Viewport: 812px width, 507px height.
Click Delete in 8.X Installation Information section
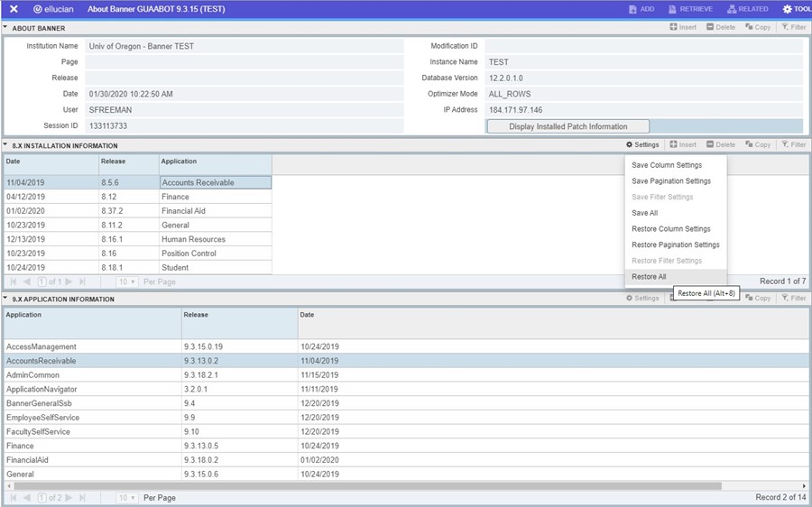tap(721, 144)
